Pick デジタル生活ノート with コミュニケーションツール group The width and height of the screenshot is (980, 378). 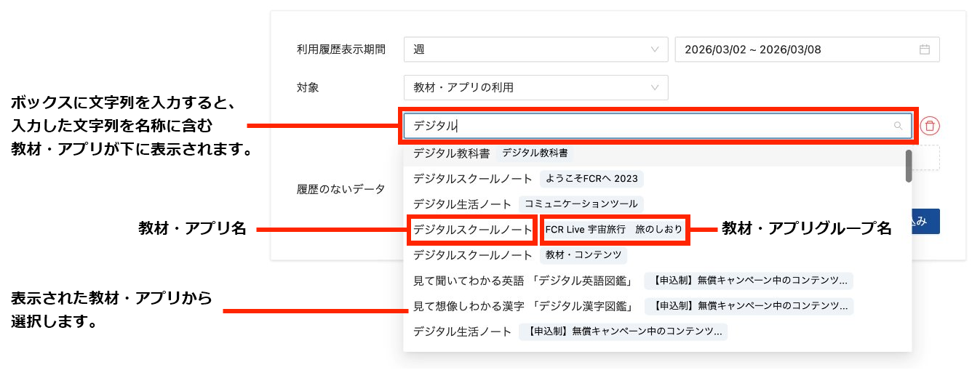[463, 204]
